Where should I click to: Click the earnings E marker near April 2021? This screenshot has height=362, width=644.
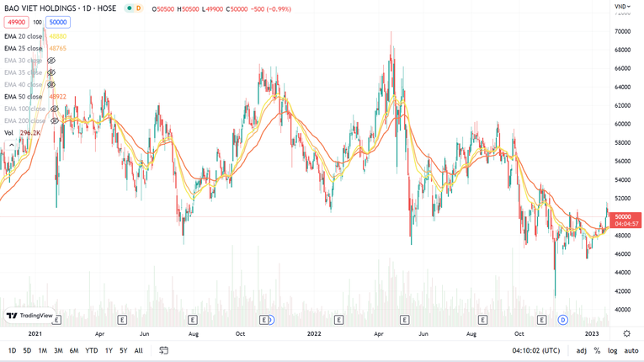tap(123, 320)
